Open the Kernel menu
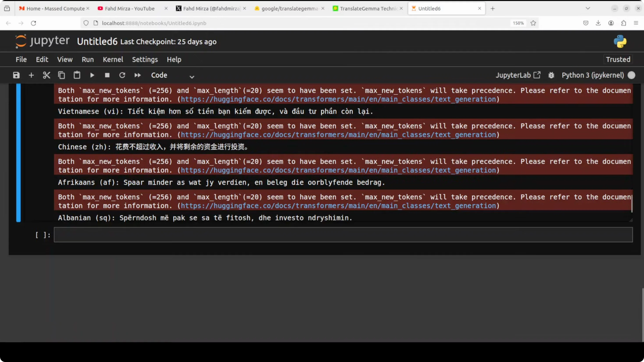 (x=113, y=60)
